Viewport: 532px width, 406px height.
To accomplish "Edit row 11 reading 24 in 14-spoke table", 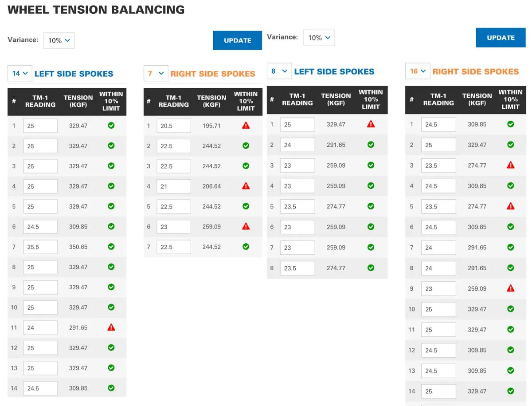I will (x=40, y=327).
